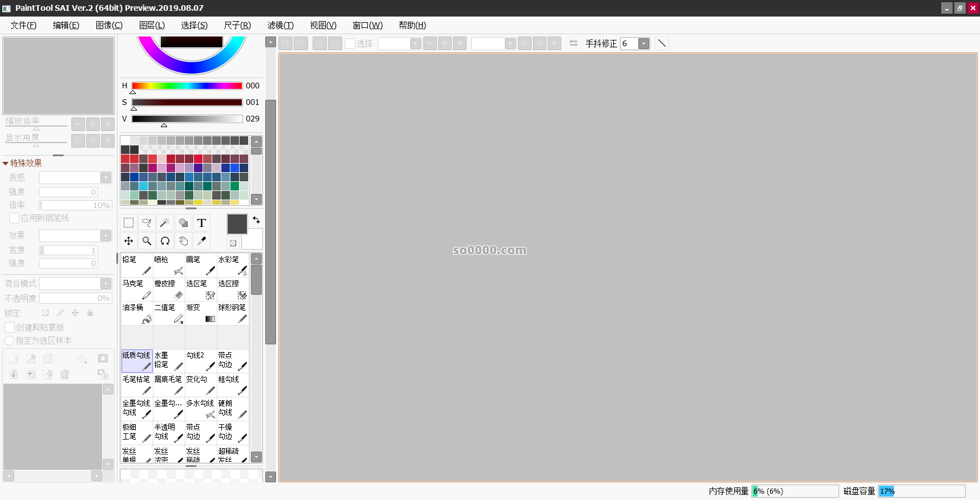This screenshot has width=980, height=500.
Task: Check the 创建剪贴蒙版 checkbox
Action: [10, 328]
